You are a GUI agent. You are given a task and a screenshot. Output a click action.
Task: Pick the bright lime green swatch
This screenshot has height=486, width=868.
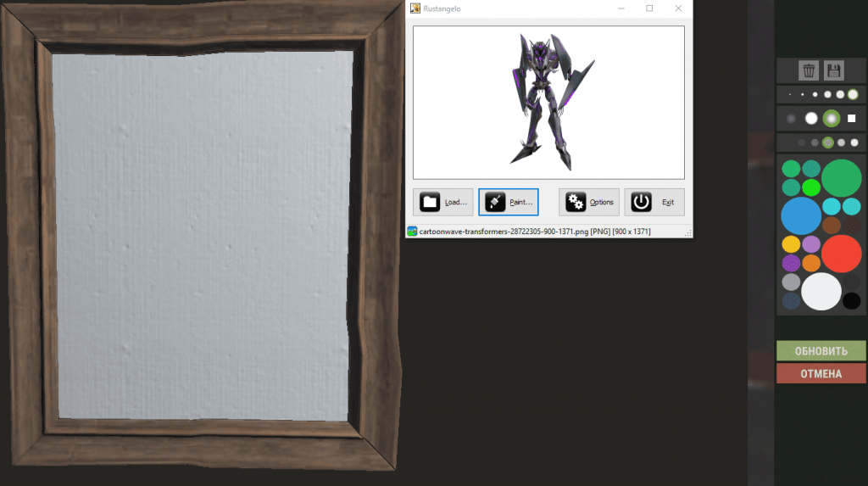pyautogui.click(x=811, y=187)
